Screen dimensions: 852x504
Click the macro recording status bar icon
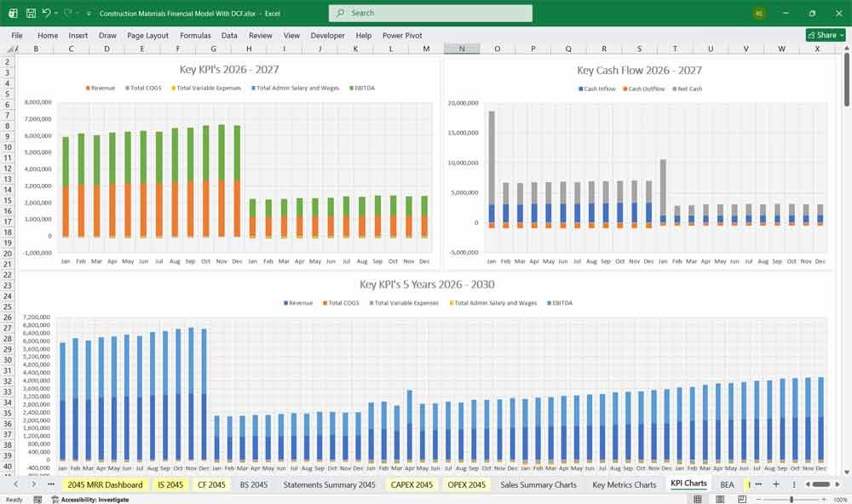point(37,499)
